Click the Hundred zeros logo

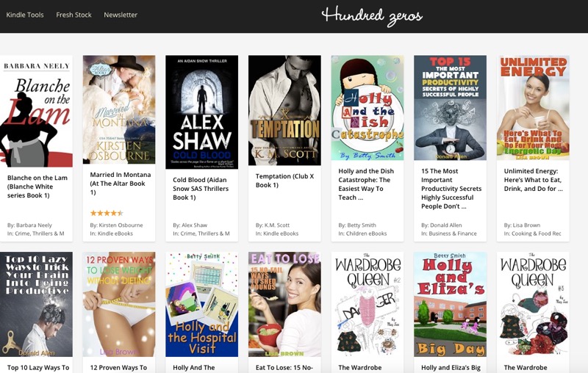(x=372, y=16)
